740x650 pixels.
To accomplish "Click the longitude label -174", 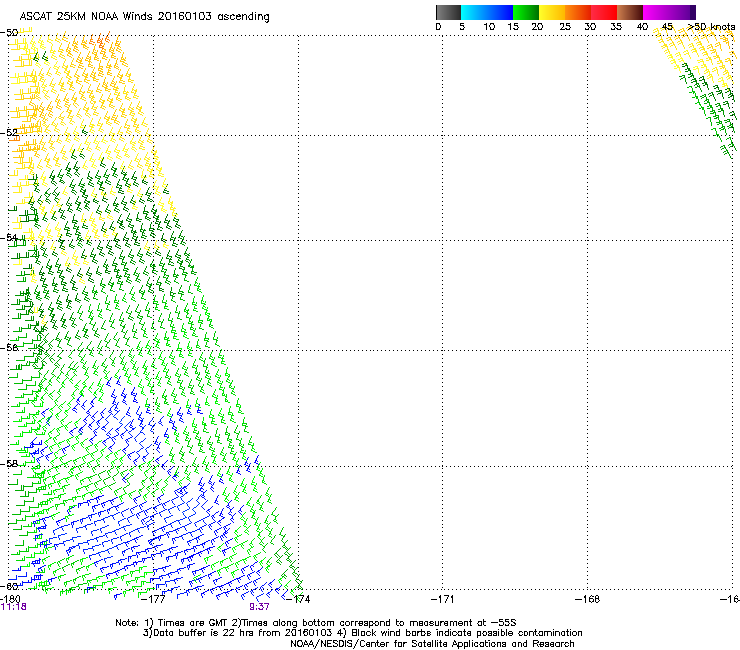I will tap(298, 599).
